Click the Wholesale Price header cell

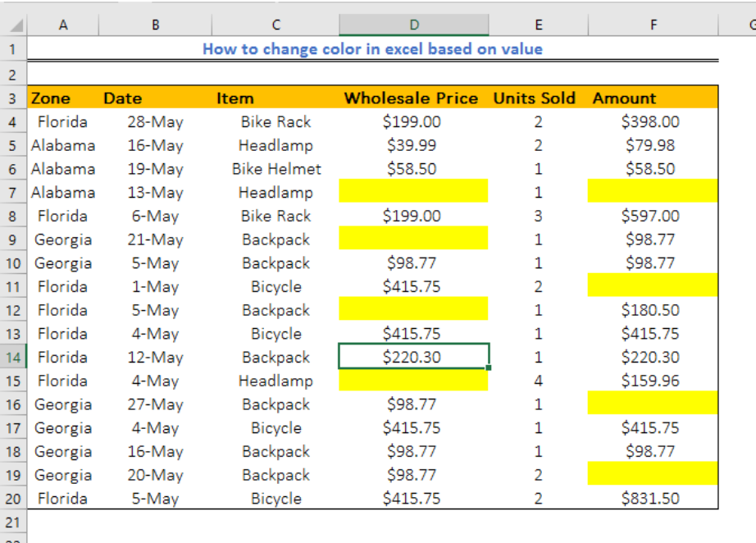(414, 98)
